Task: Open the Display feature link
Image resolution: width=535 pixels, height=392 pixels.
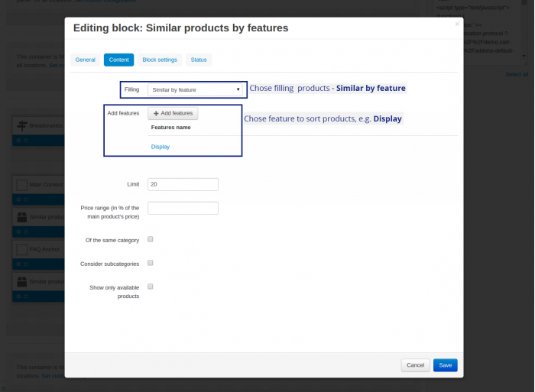Action: pos(160,147)
